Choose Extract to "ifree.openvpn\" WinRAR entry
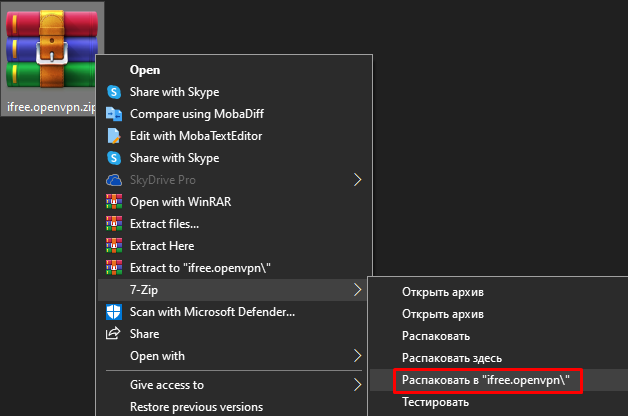The image size is (628, 416). [201, 268]
